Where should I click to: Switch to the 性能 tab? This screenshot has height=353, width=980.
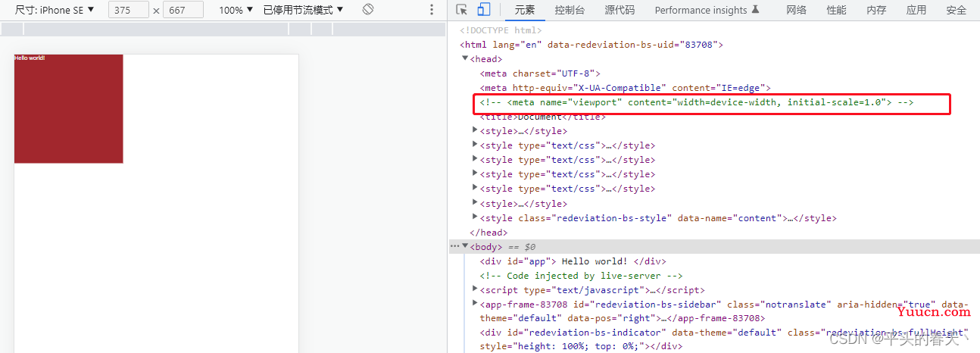point(836,10)
